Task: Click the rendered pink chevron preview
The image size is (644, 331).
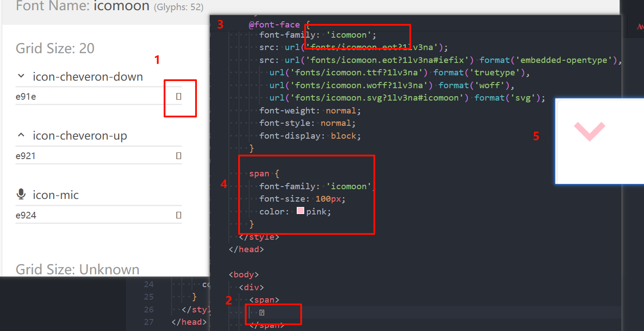Action: (589, 132)
